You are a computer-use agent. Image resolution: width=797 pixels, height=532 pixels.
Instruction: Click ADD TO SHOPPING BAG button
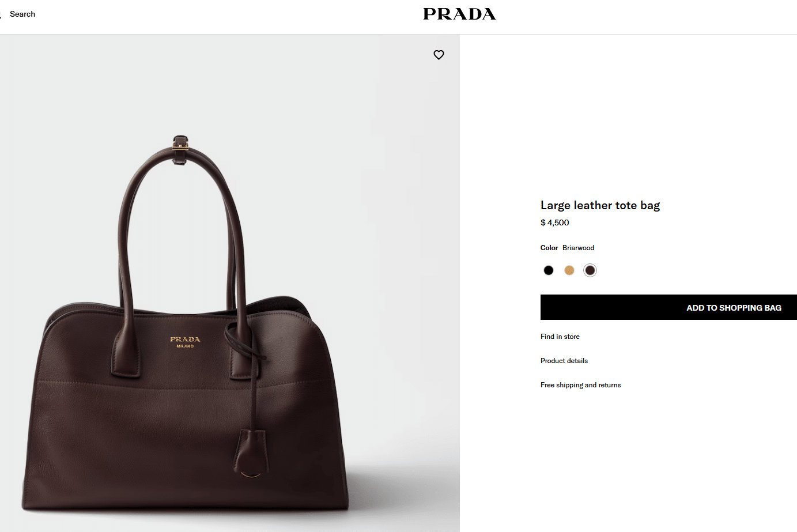[x=668, y=307]
